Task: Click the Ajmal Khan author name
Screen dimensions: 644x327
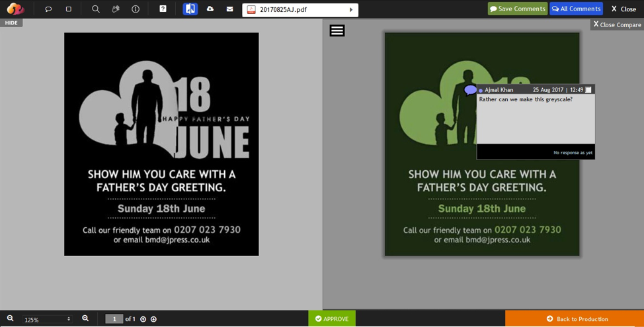Action: point(499,89)
